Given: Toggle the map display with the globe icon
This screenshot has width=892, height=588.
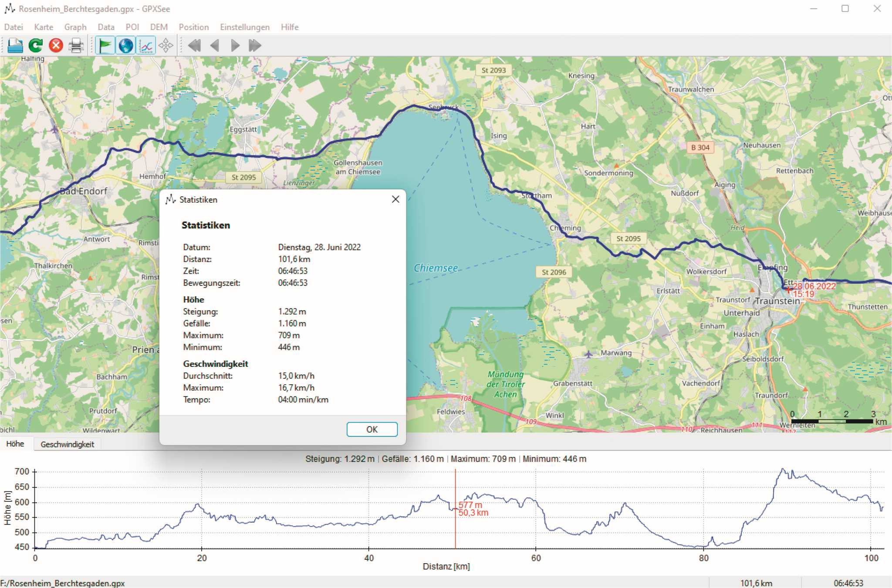Looking at the screenshot, I should [126, 45].
